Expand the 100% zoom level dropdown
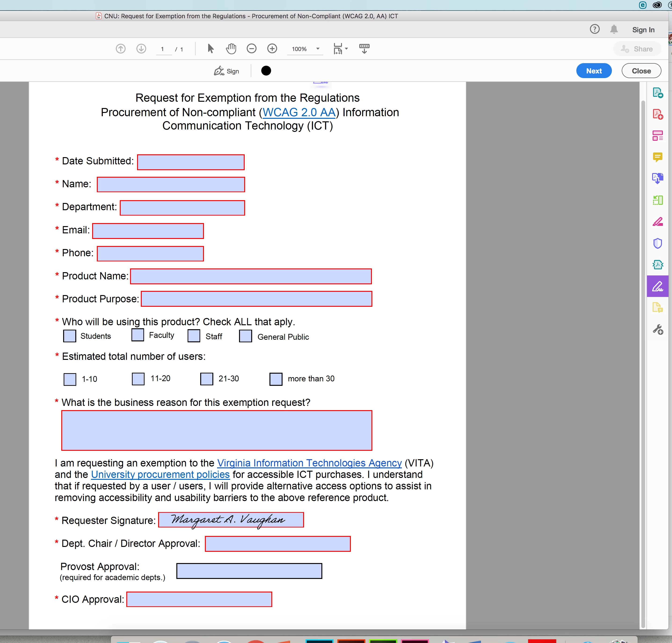 tap(318, 49)
